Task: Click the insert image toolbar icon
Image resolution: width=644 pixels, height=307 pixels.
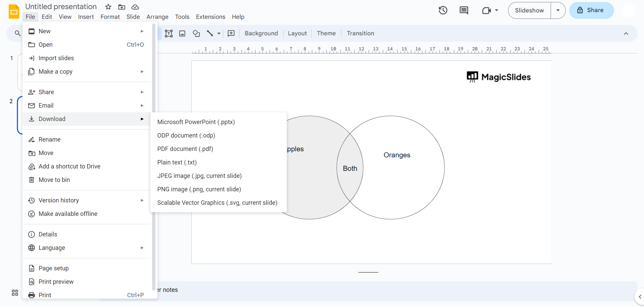Action: point(182,33)
